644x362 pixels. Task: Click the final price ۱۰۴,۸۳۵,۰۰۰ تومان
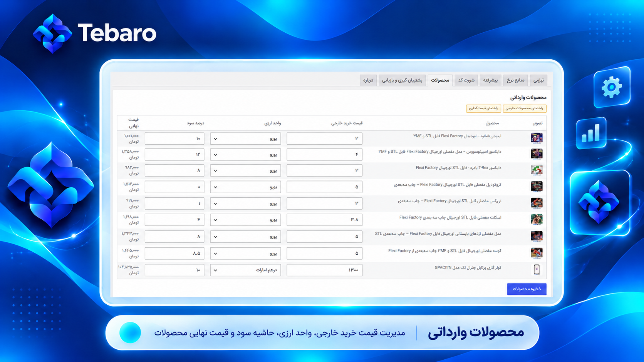coord(129,270)
